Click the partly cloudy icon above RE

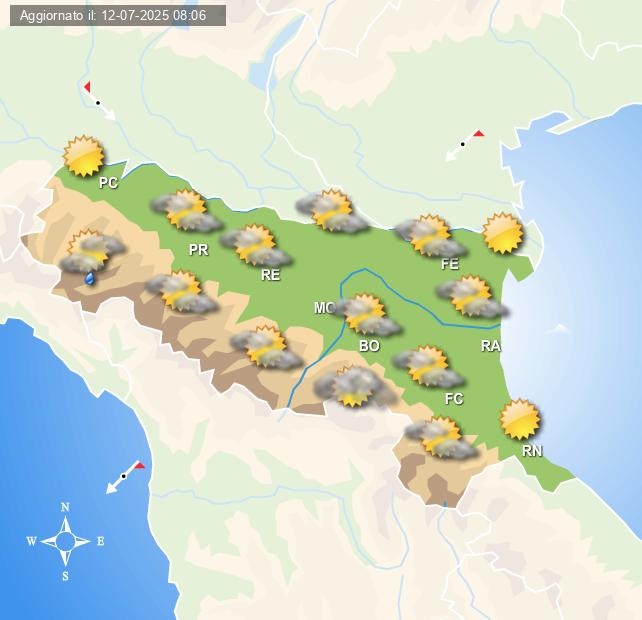(x=256, y=245)
